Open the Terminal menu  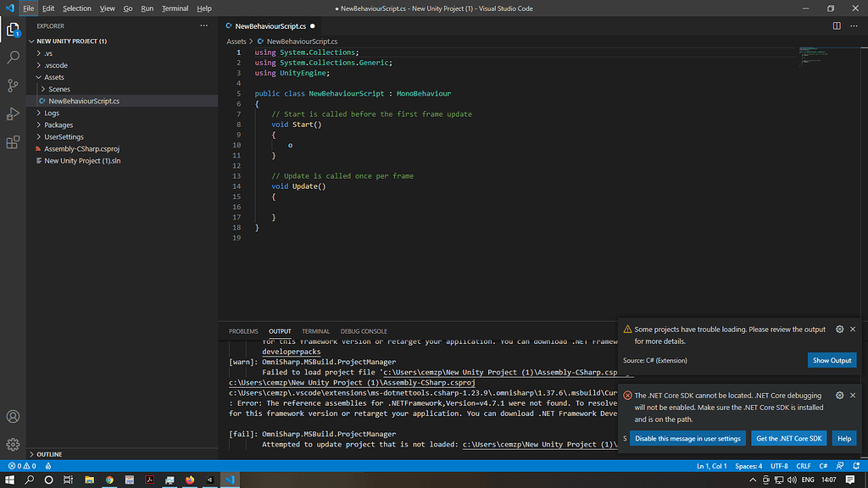point(175,8)
